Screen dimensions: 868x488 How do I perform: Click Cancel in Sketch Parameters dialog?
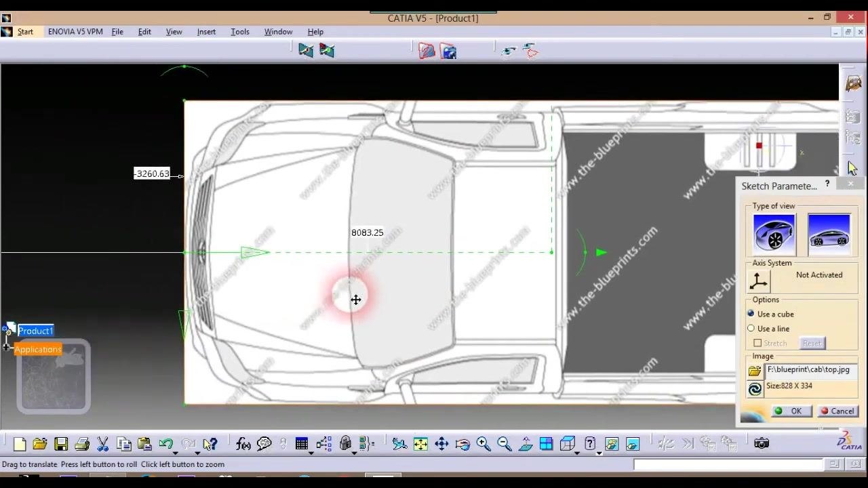coord(837,411)
